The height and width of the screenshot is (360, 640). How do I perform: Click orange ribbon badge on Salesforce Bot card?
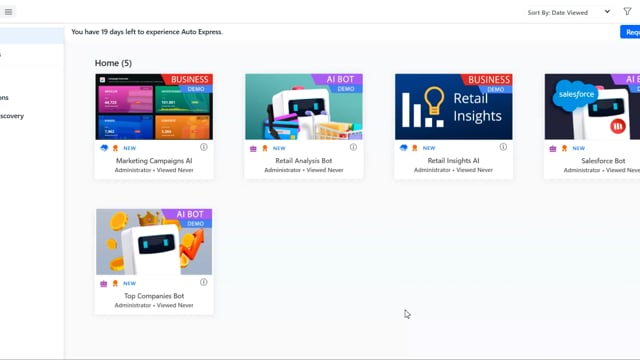pos(564,148)
